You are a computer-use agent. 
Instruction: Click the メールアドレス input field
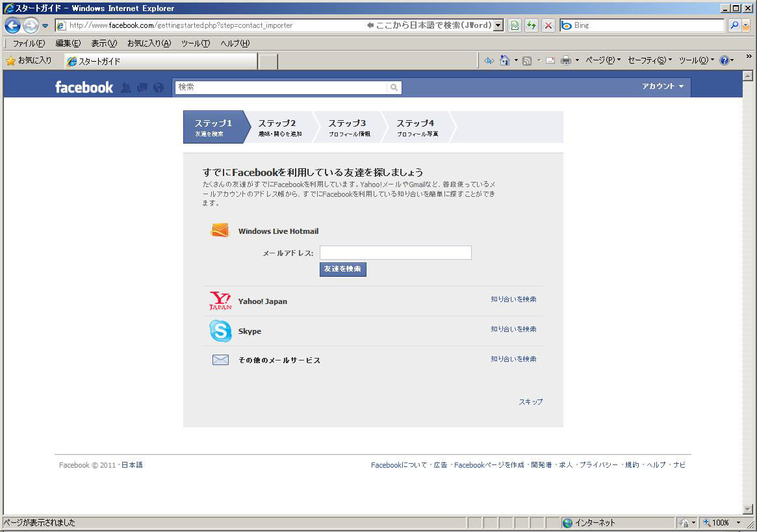click(x=396, y=253)
